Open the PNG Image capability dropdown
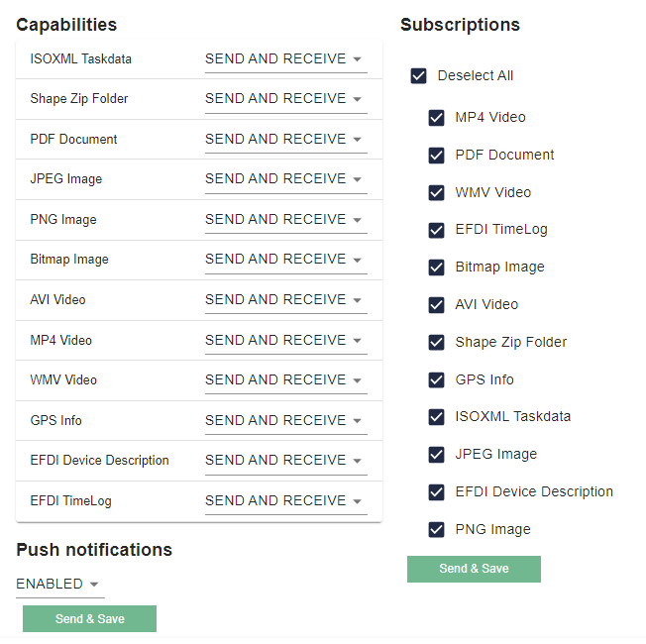The width and height of the screenshot is (646, 644). point(286,219)
